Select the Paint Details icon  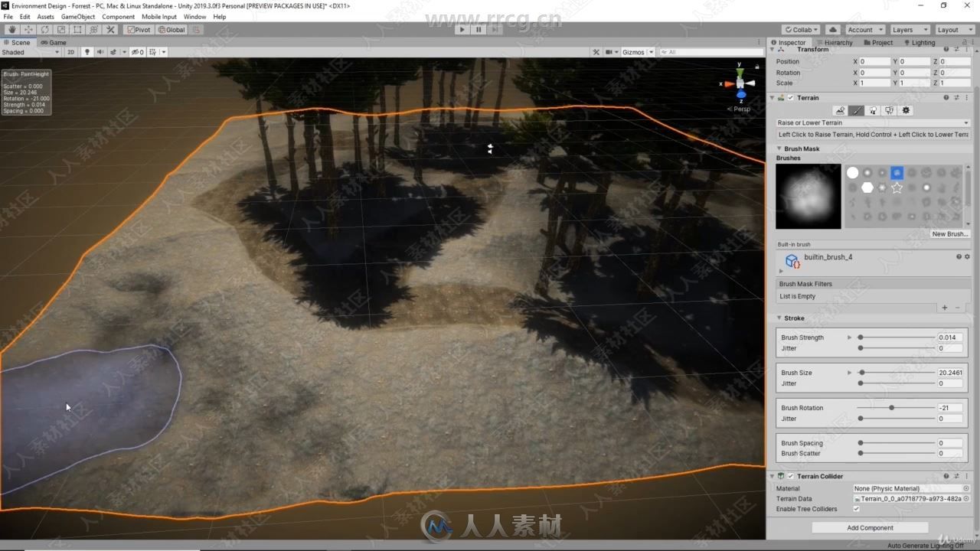[x=889, y=110]
